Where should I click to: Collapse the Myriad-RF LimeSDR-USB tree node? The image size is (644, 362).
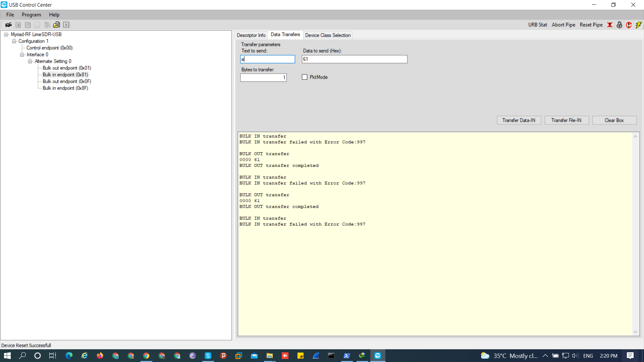pos(6,35)
